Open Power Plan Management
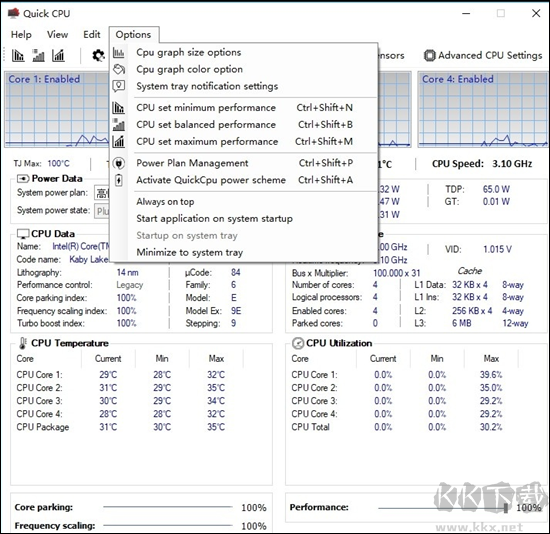This screenshot has width=550, height=534. coord(244,163)
